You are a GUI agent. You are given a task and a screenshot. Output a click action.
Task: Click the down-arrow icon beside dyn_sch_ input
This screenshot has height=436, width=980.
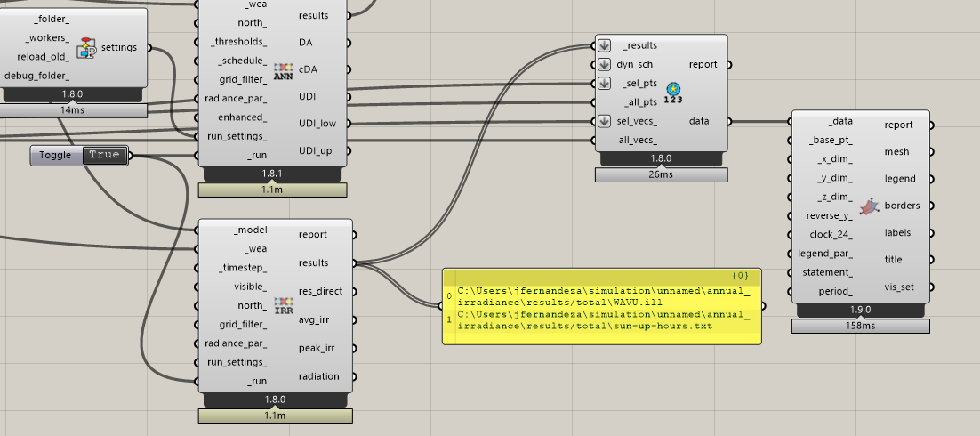click(x=604, y=64)
